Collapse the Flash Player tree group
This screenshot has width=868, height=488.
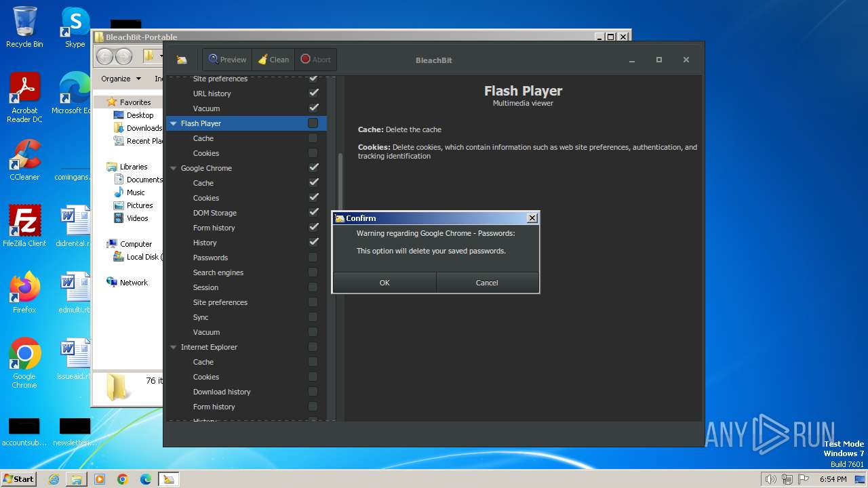(x=174, y=123)
